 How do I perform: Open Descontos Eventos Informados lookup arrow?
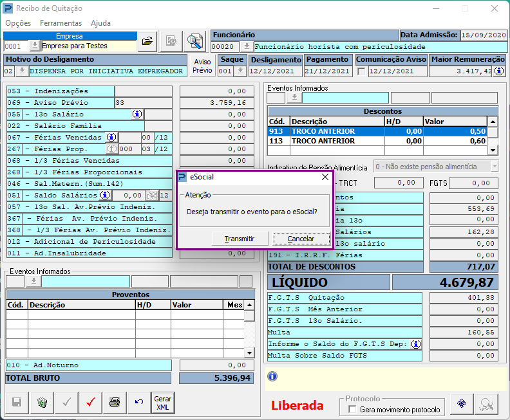click(x=294, y=98)
